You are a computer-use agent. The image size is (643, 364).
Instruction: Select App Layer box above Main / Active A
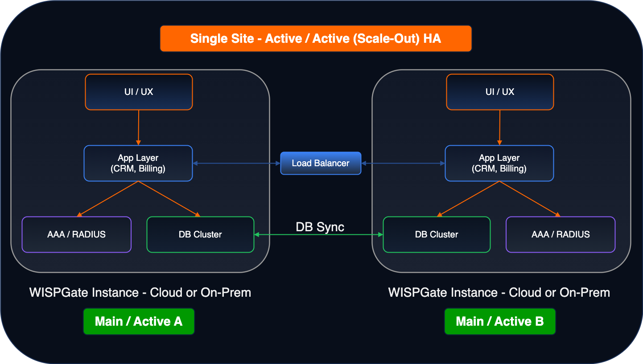(138, 163)
